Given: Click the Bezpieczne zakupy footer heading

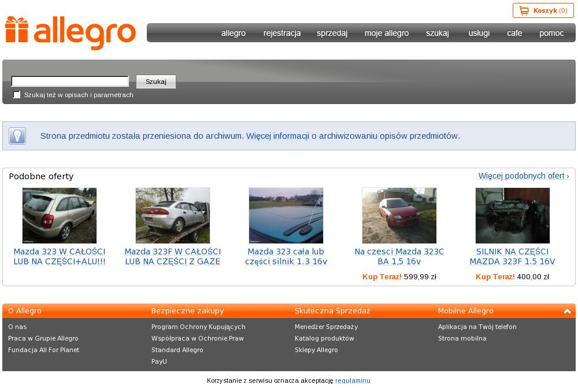Looking at the screenshot, I should pyautogui.click(x=188, y=311).
